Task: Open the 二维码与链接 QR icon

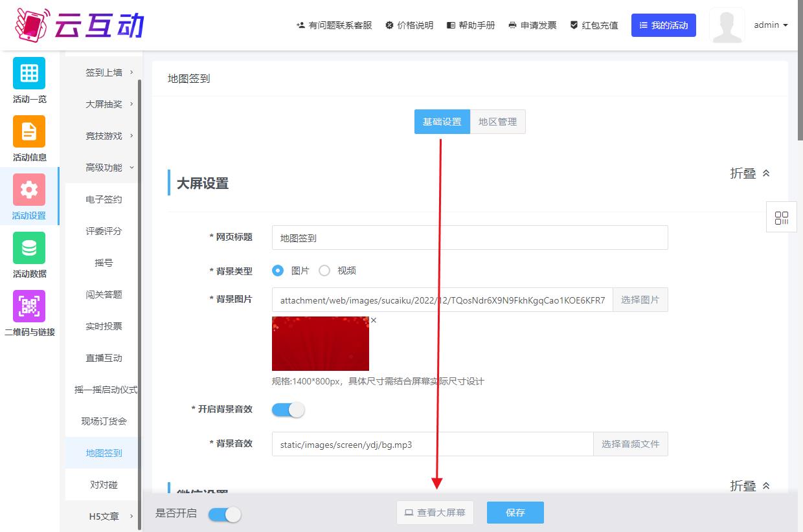Action: pos(29,306)
